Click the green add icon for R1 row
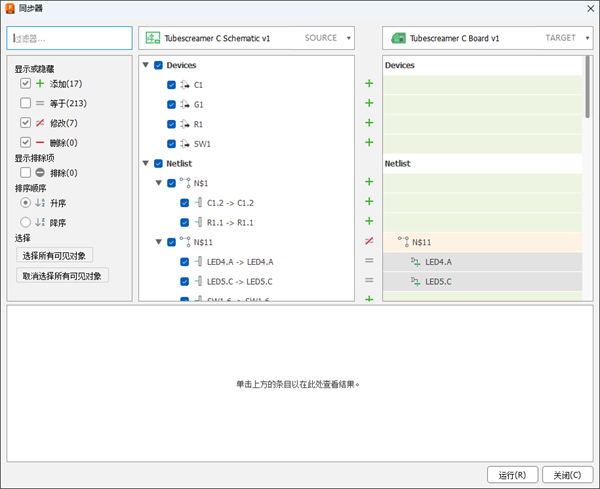 click(x=369, y=123)
